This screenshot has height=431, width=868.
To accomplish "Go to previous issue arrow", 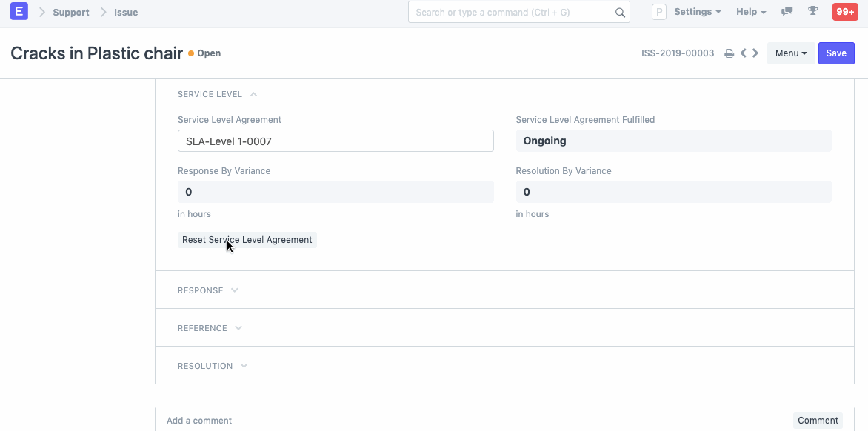I will tap(743, 53).
